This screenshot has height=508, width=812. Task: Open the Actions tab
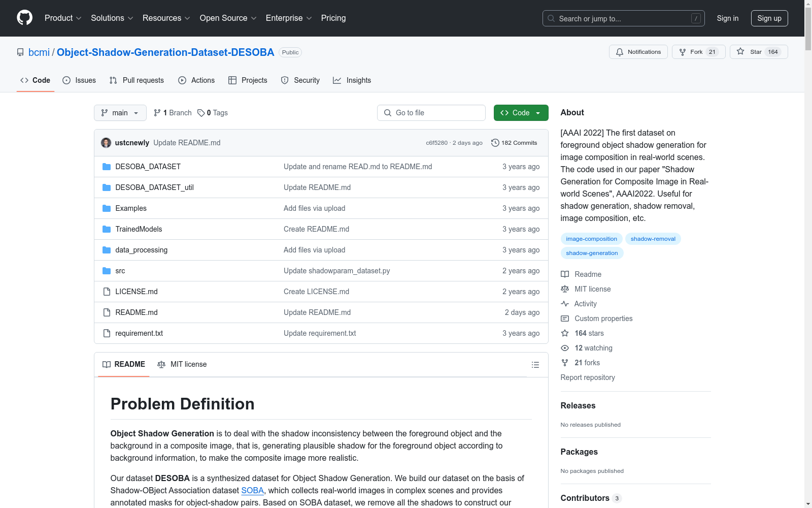tap(196, 80)
